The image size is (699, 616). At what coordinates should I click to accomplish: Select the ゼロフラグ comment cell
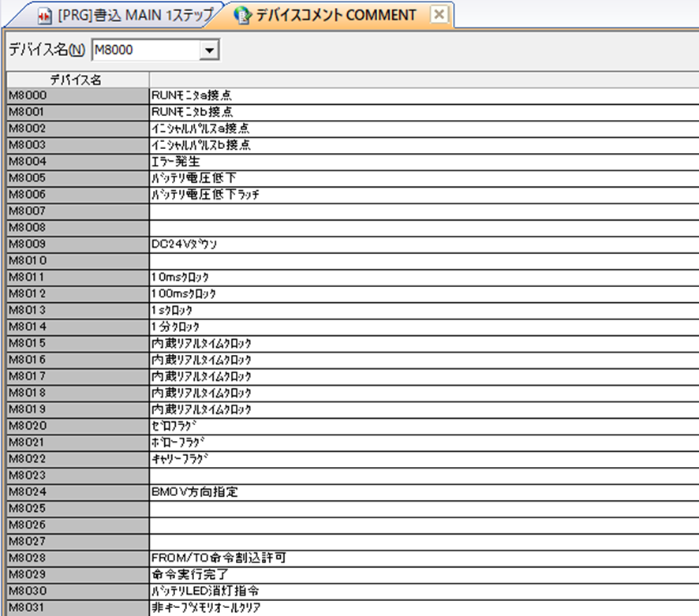pyautogui.click(x=424, y=426)
